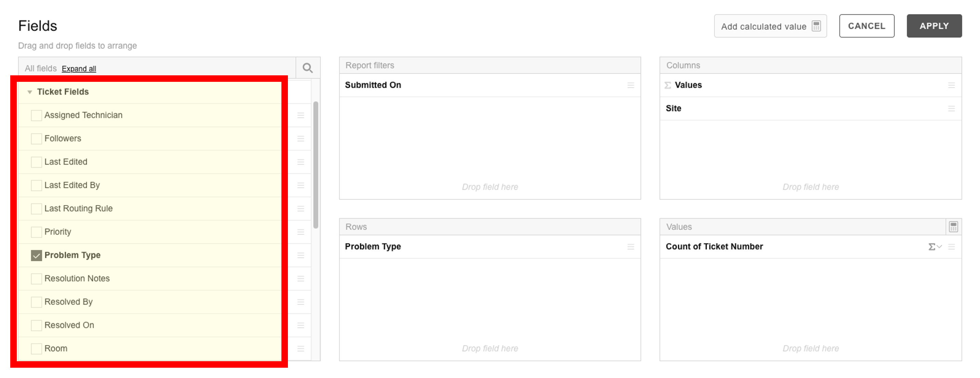Enable the Resolved By checkbox
Viewport: 980px width, 378px height.
(x=37, y=302)
